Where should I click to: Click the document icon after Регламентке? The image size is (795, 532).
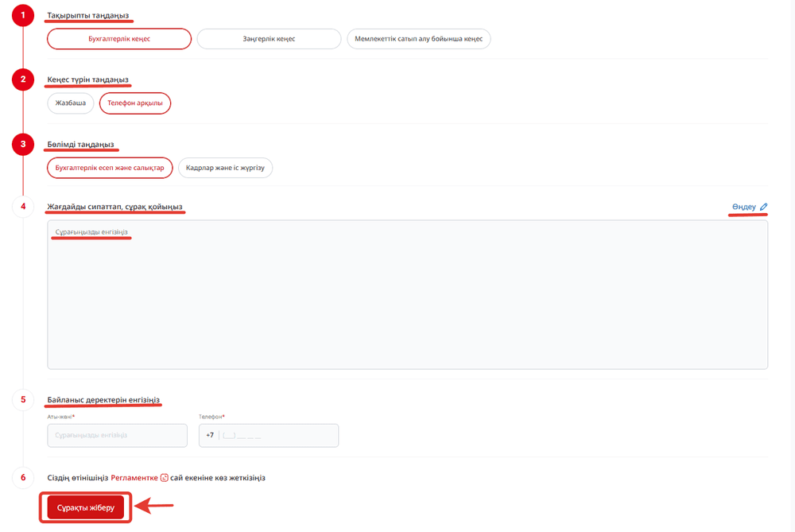point(165,478)
